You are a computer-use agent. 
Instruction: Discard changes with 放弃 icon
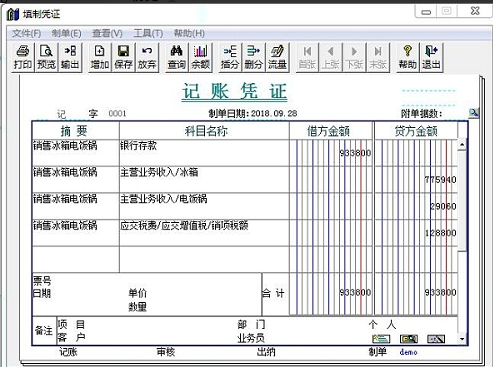pyautogui.click(x=147, y=57)
